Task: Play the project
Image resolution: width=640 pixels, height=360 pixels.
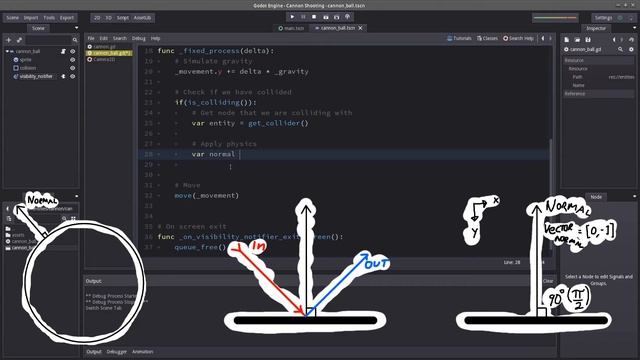Action: pos(292,17)
